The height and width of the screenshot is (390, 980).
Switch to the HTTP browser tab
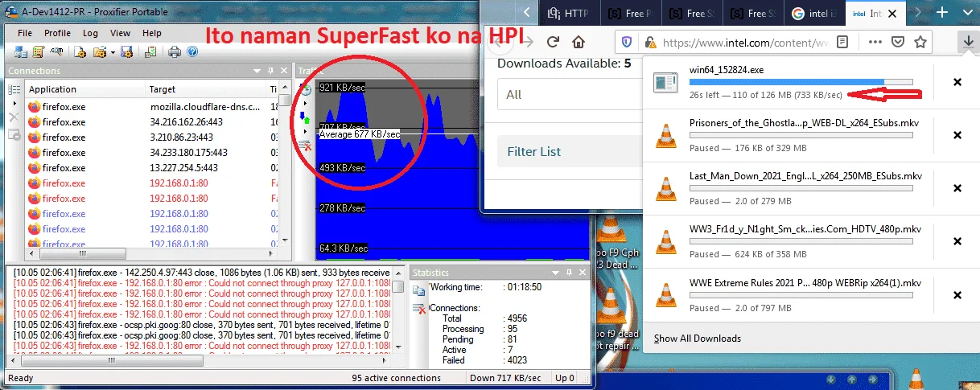(568, 13)
